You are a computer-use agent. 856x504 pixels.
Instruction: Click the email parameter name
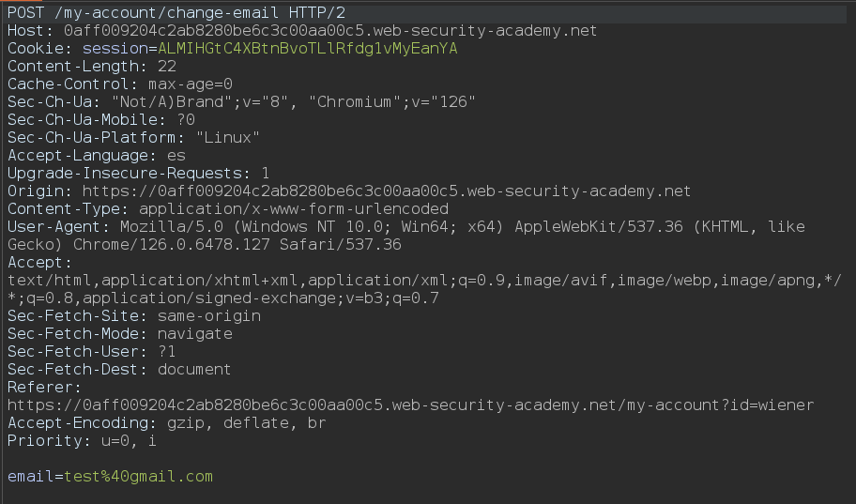tap(31, 477)
